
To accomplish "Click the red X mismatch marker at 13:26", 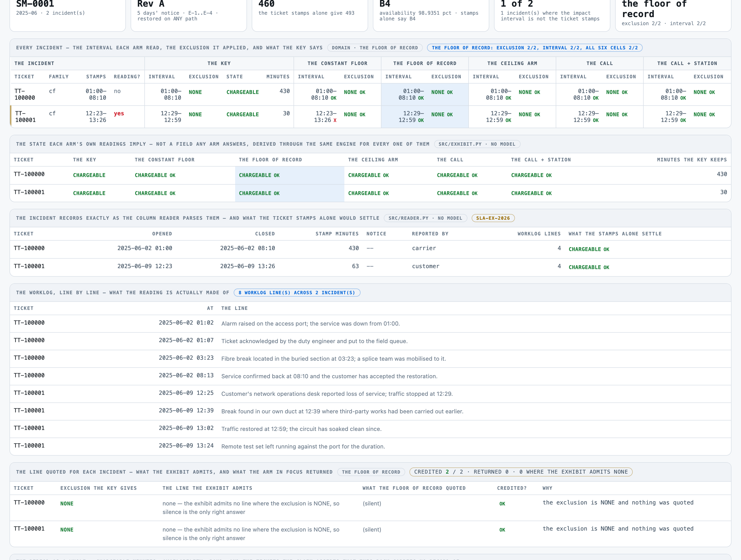I will click(x=335, y=121).
